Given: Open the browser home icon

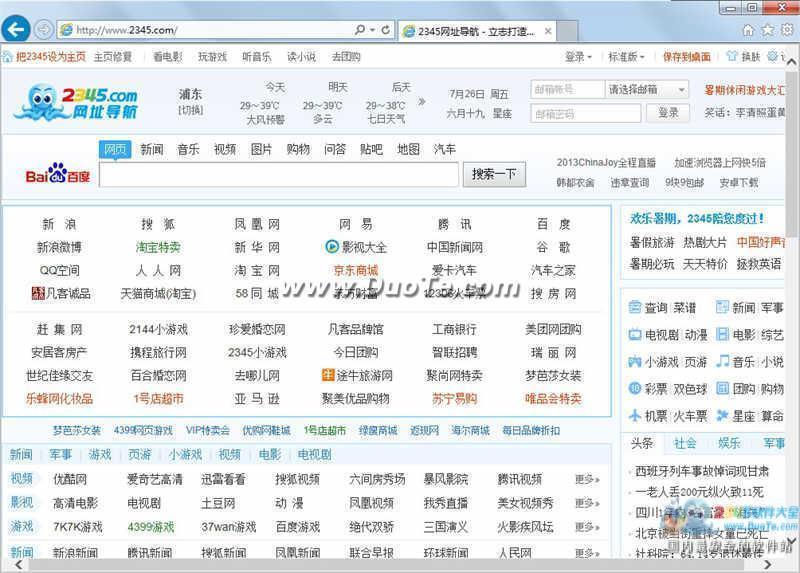Looking at the screenshot, I should click(x=748, y=30).
